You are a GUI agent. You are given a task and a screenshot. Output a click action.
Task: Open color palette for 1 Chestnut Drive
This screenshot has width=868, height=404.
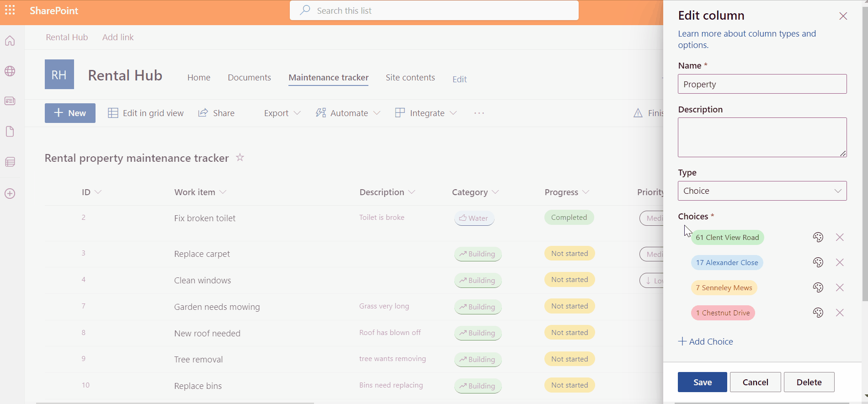coord(818,313)
